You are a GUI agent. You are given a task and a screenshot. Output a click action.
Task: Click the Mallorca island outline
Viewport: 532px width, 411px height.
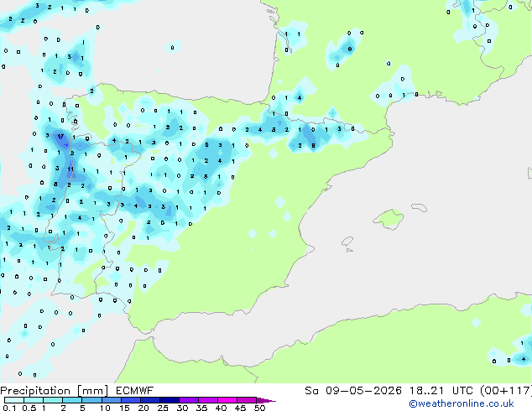click(389, 220)
